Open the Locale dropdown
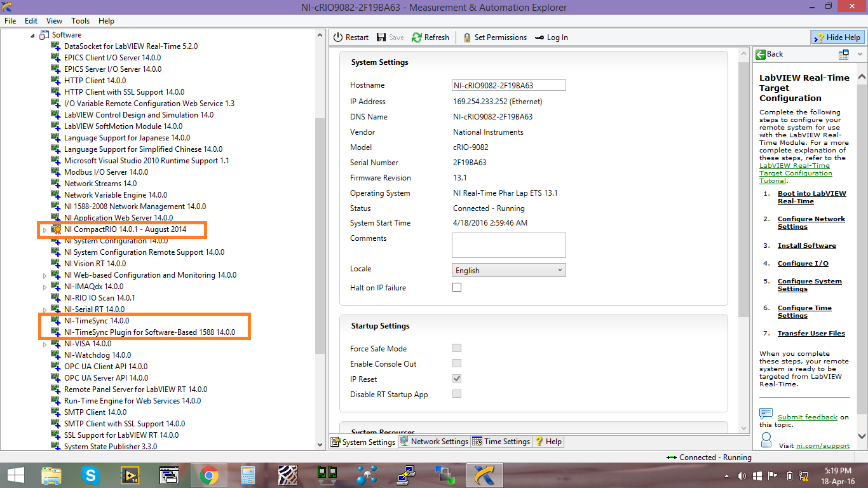868x488 pixels. coord(509,270)
